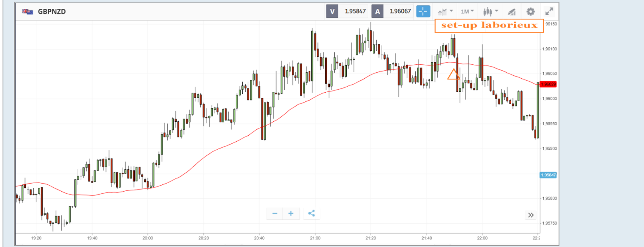
Task: Select the drawing tools pencil icon
Action: 511,11
